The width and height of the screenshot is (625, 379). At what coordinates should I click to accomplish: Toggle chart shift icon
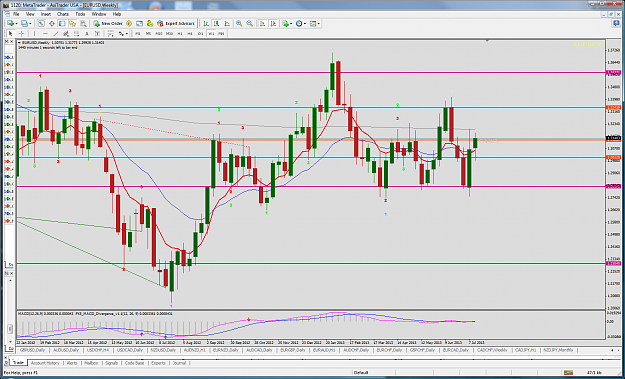coord(273,24)
